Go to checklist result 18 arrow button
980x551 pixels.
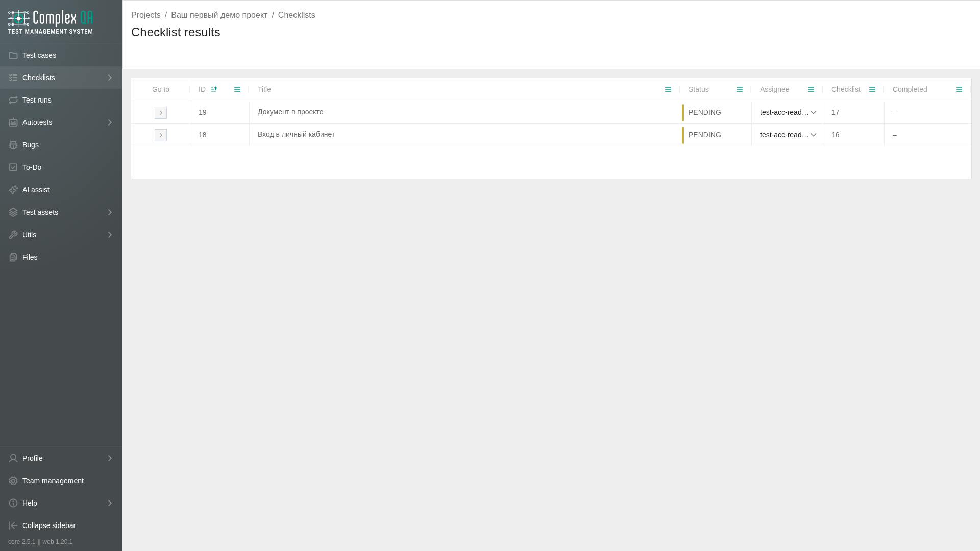point(161,135)
